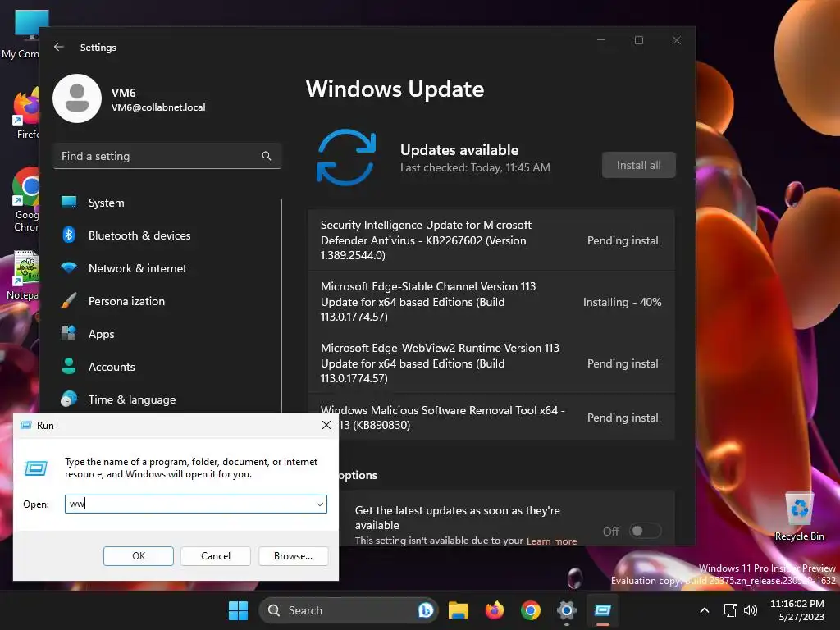Click Cancel in the Run dialog
Viewport: 840px width, 630px height.
pos(216,556)
